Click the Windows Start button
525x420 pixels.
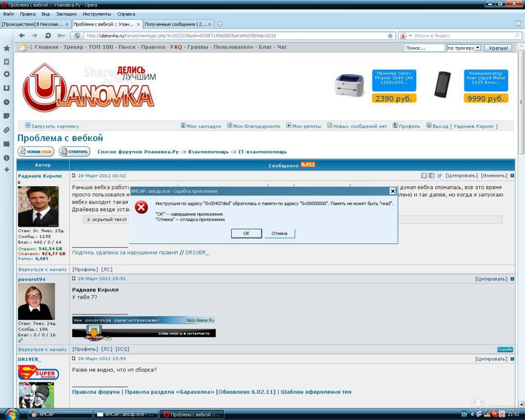pyautogui.click(x=11, y=414)
